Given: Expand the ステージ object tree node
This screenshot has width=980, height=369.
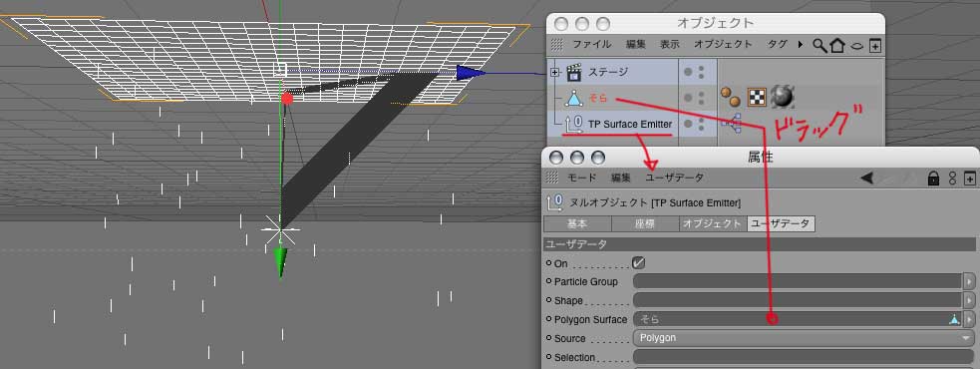Looking at the screenshot, I should [x=553, y=73].
